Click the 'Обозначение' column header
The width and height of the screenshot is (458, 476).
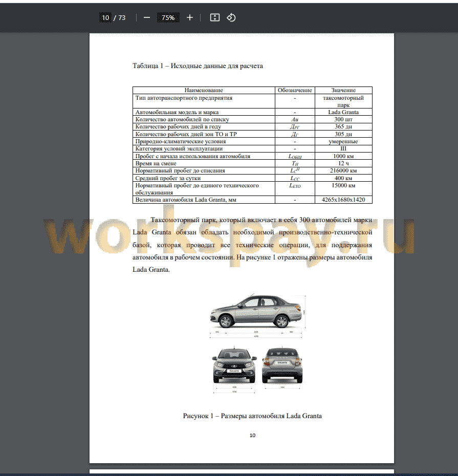(x=295, y=90)
